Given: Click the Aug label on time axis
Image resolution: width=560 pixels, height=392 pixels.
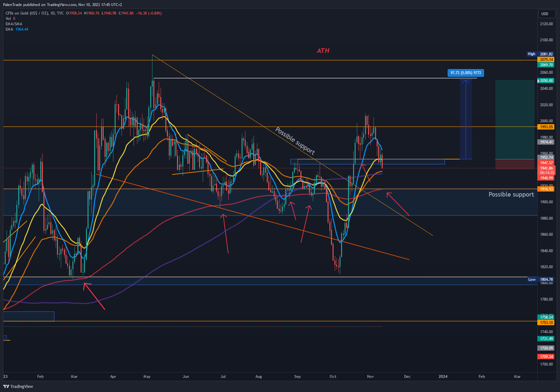Looking at the screenshot, I should tap(259, 377).
